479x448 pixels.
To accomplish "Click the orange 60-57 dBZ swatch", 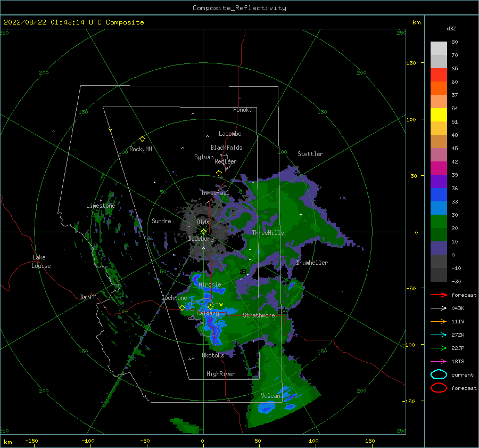I will (439, 88).
